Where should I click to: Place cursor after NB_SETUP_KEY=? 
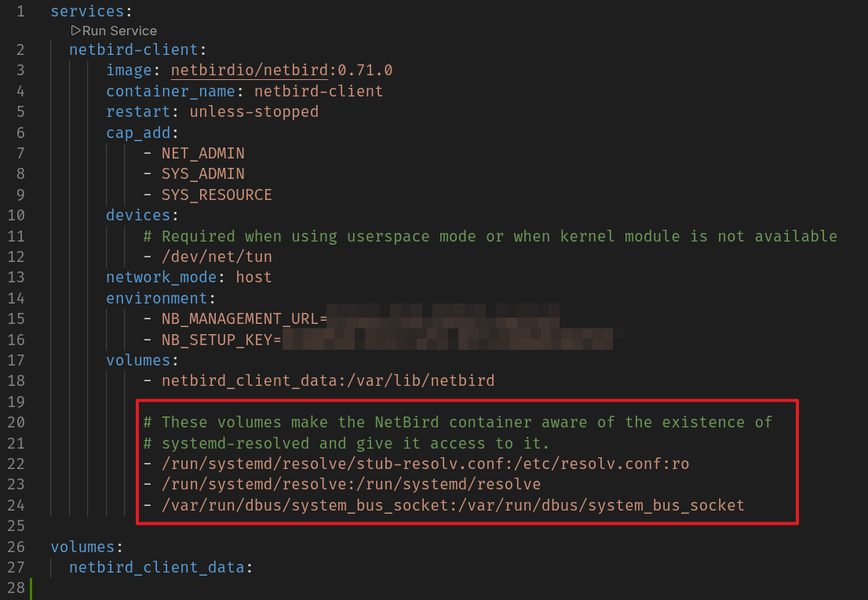(282, 340)
